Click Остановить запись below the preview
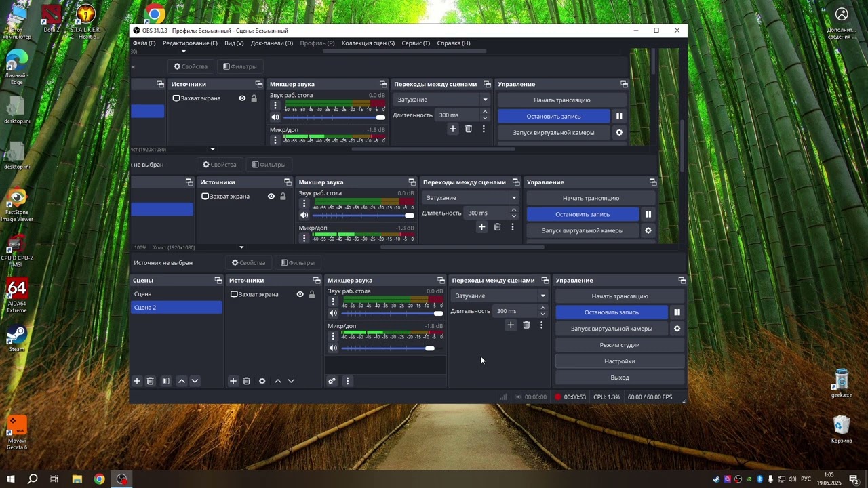Viewport: 868px width, 488px height. tap(612, 312)
